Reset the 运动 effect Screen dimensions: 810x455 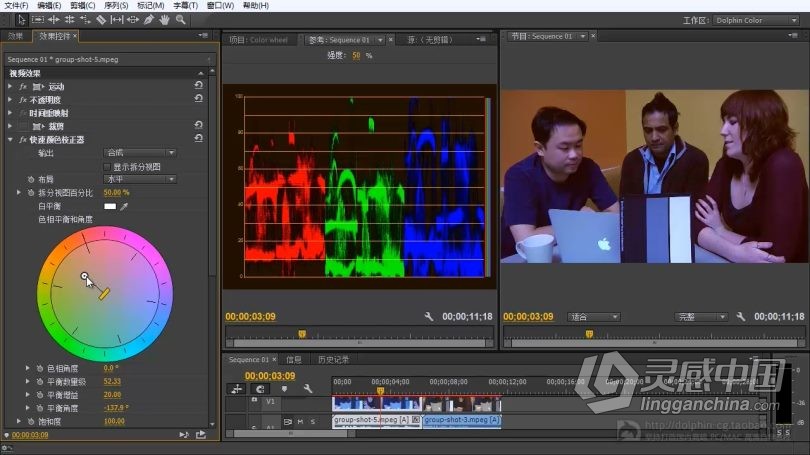(x=198, y=85)
